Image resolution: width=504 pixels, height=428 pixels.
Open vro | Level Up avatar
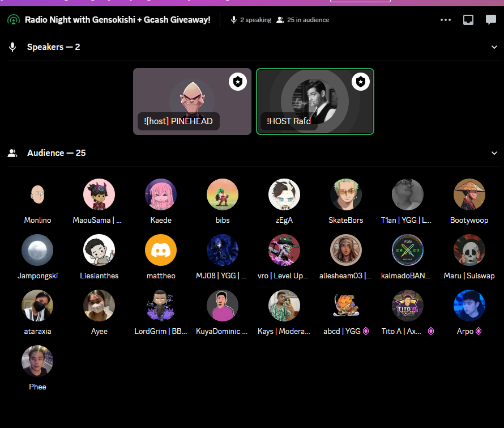tap(284, 250)
